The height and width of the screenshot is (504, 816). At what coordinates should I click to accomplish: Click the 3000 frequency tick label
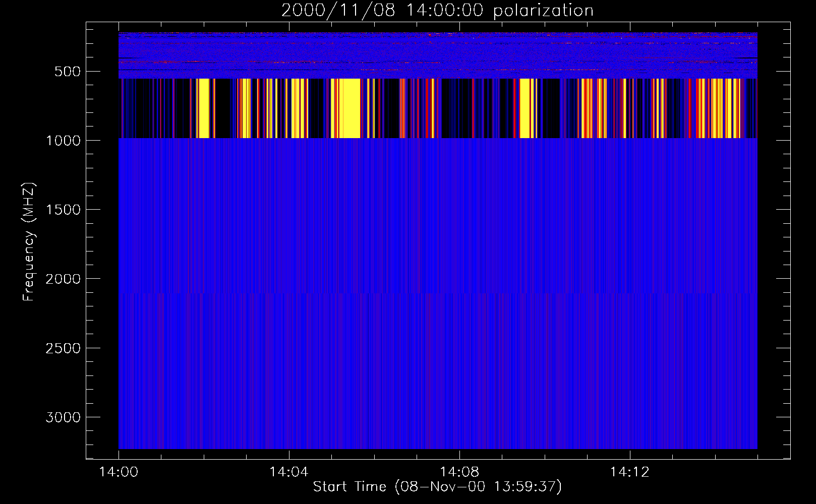pyautogui.click(x=63, y=417)
